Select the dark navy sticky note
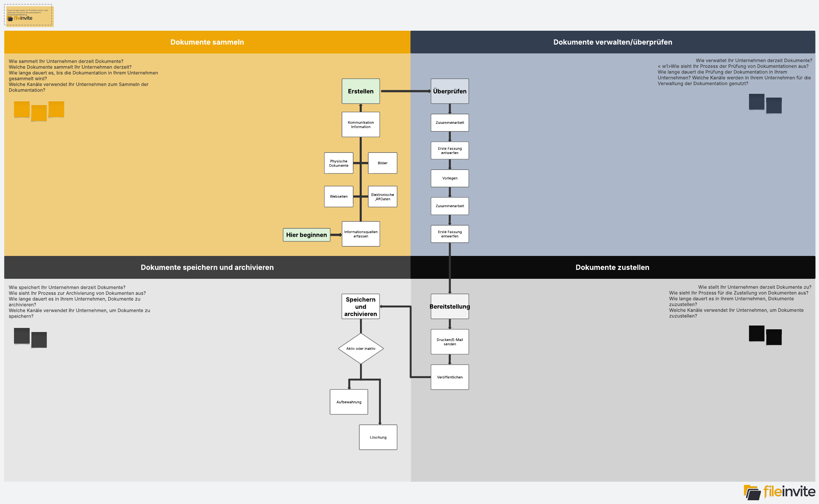This screenshot has height=504, width=819. point(756,102)
